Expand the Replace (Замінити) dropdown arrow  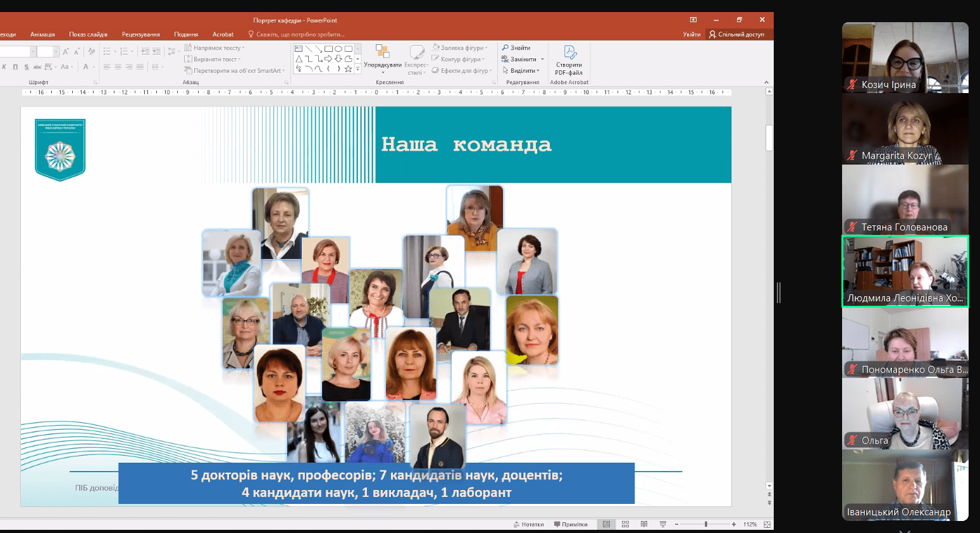[542, 60]
